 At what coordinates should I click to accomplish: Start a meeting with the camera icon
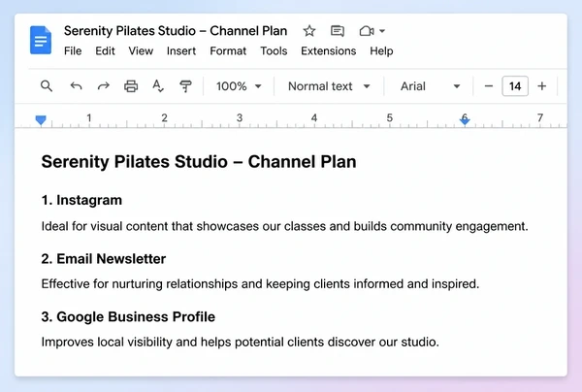367,31
